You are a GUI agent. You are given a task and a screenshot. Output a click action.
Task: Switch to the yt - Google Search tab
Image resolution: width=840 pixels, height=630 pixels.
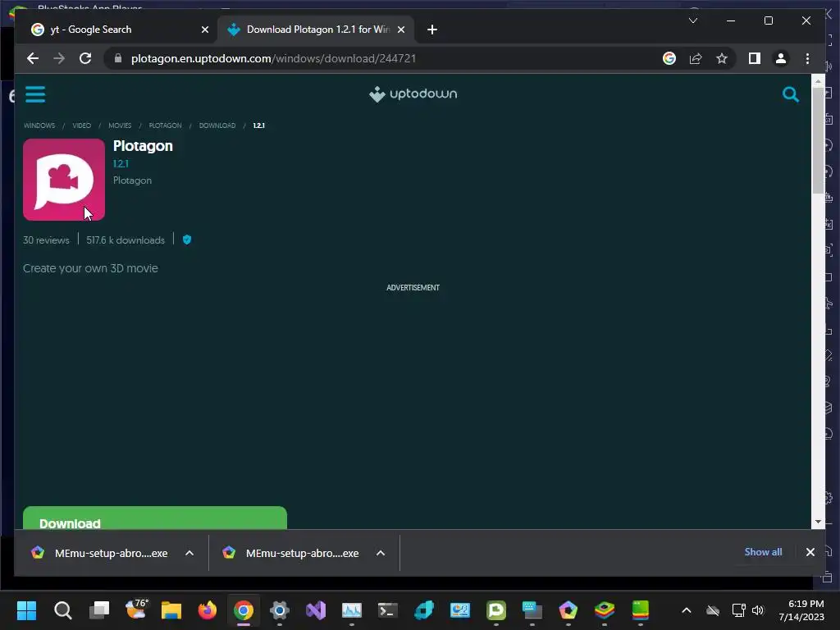(115, 30)
